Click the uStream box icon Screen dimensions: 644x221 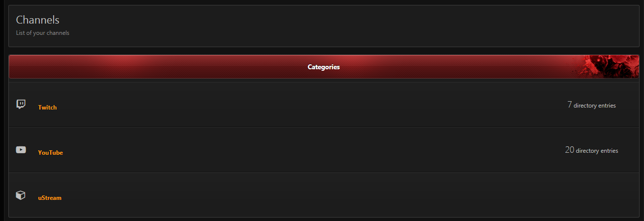tap(21, 195)
